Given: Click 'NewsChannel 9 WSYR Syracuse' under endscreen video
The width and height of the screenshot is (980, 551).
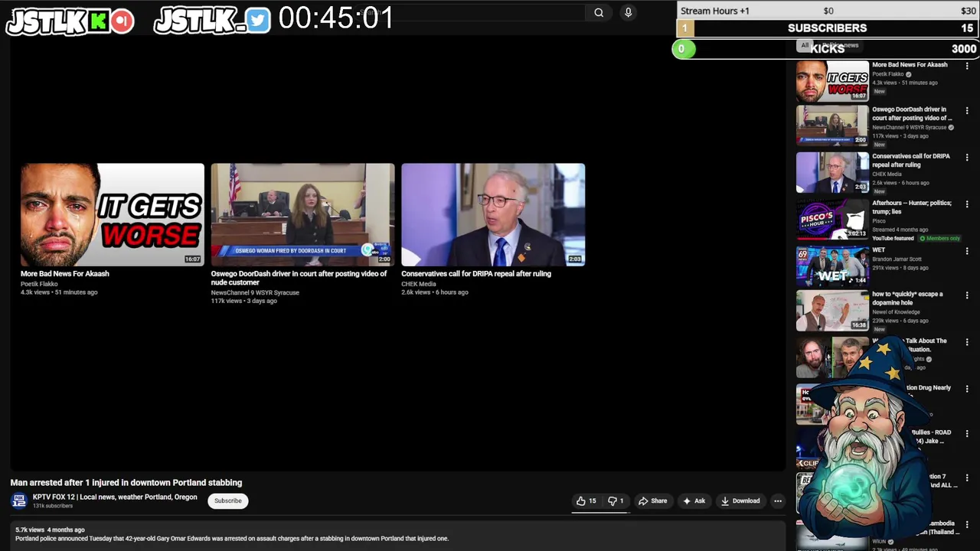Looking at the screenshot, I should coord(255,293).
